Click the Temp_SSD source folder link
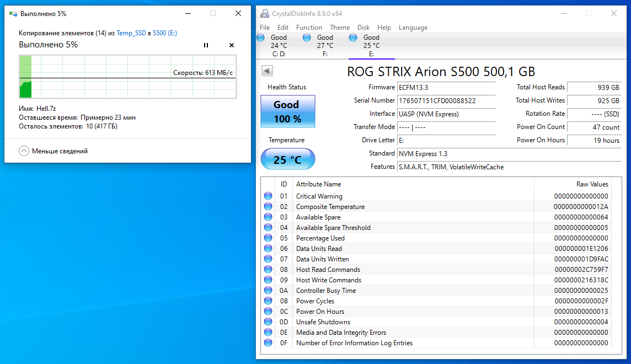This screenshot has height=364, width=631. tap(131, 33)
